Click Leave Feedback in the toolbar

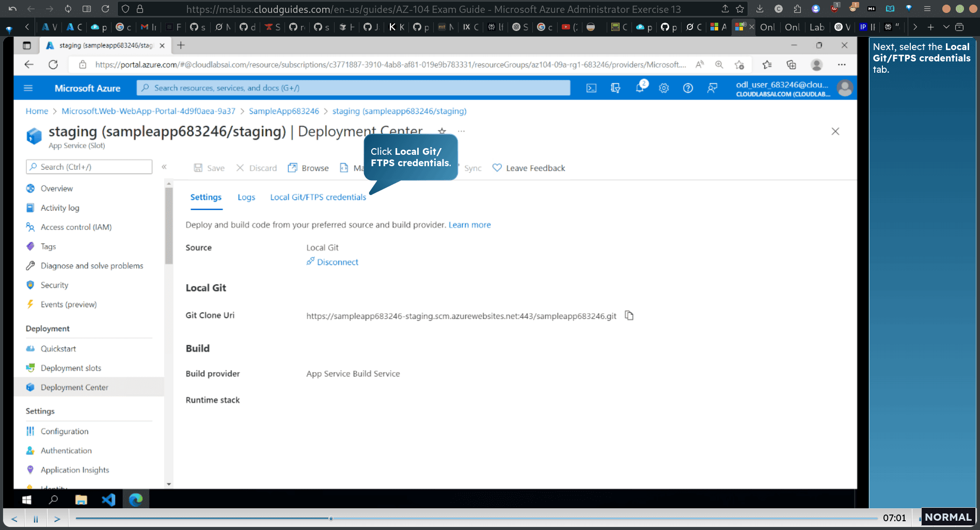(x=529, y=168)
